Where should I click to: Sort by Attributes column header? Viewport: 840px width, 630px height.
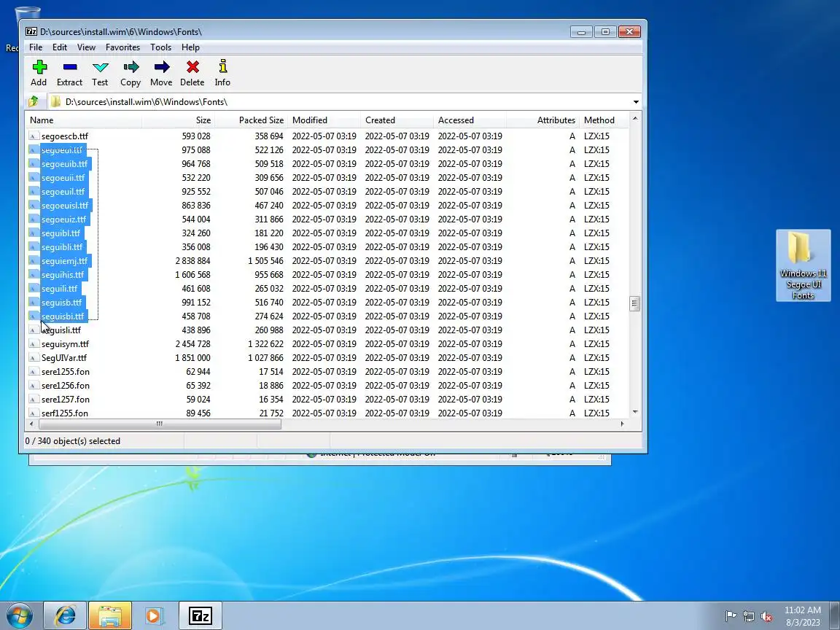click(x=543, y=120)
